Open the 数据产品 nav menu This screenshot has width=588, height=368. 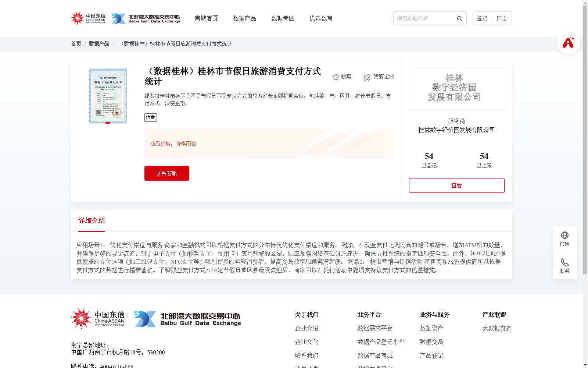point(244,18)
